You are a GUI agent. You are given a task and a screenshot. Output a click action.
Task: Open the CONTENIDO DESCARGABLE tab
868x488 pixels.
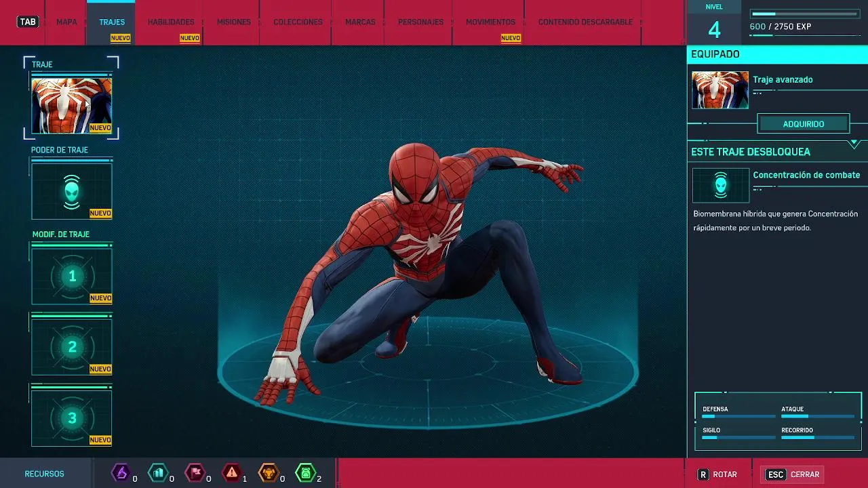[x=585, y=22]
